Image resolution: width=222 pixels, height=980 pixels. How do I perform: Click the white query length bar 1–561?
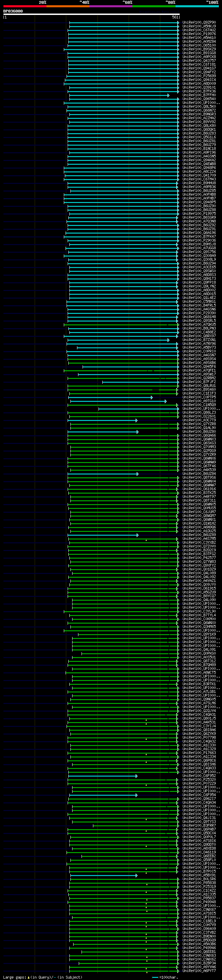(92, 15)
